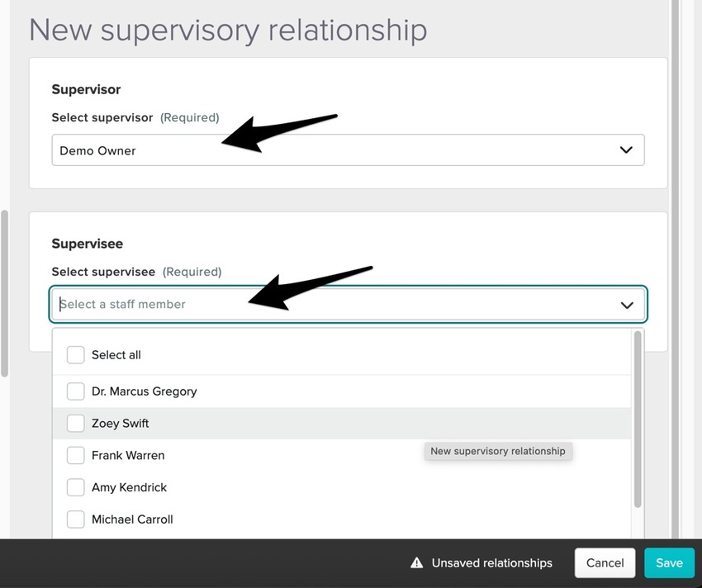Select the Zoey Swift checkbox
Viewport: 702px width, 588px height.
[x=76, y=424]
